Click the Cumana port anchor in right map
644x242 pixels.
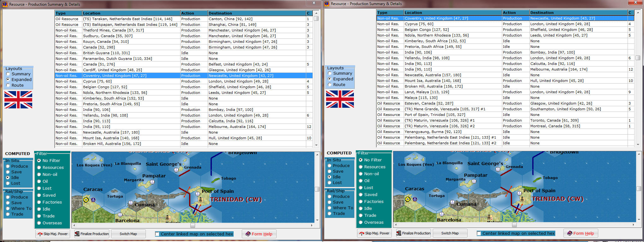point(452,202)
